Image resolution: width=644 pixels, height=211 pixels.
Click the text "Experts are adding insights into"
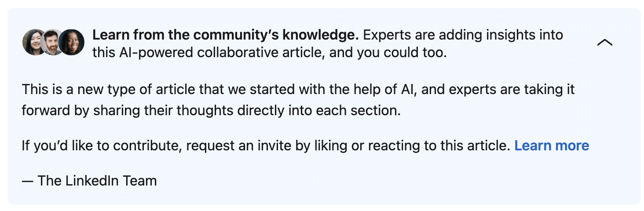[463, 35]
